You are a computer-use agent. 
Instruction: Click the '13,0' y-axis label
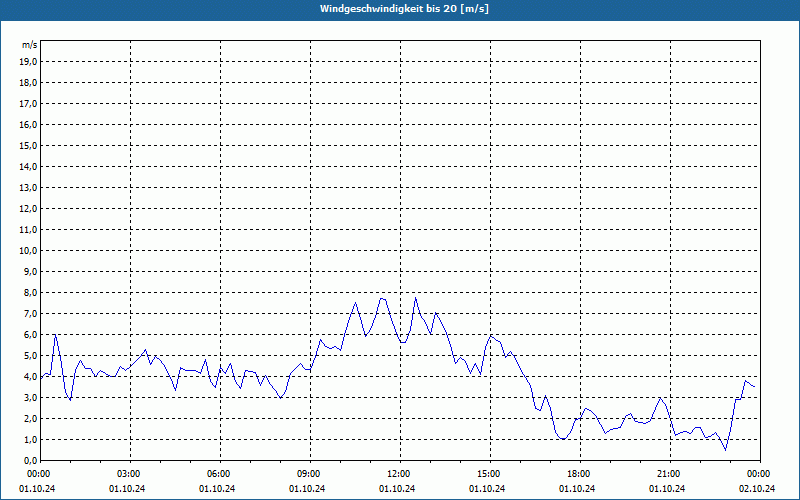click(28, 187)
